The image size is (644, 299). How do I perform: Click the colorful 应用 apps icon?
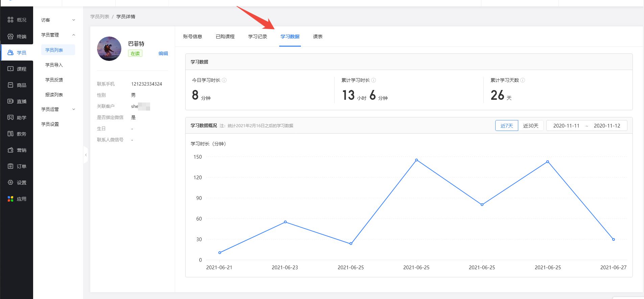tap(10, 199)
